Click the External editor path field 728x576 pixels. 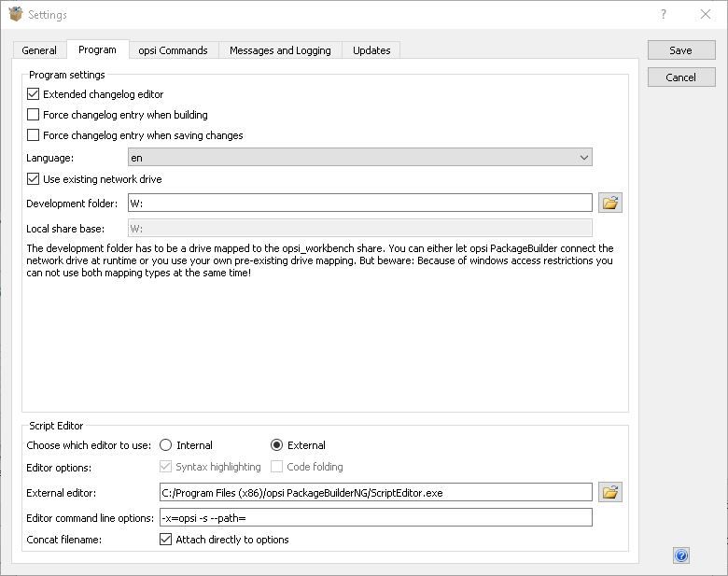(375, 492)
